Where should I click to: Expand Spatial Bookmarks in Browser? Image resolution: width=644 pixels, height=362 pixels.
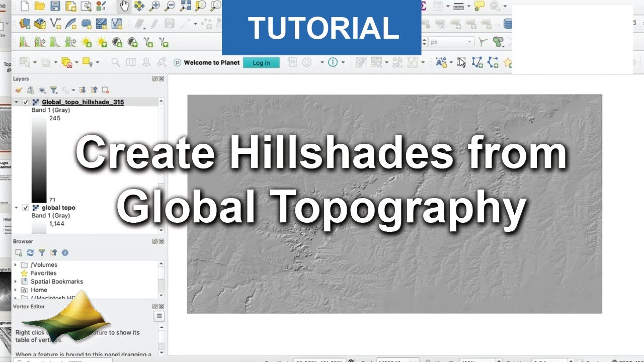[x=16, y=282]
